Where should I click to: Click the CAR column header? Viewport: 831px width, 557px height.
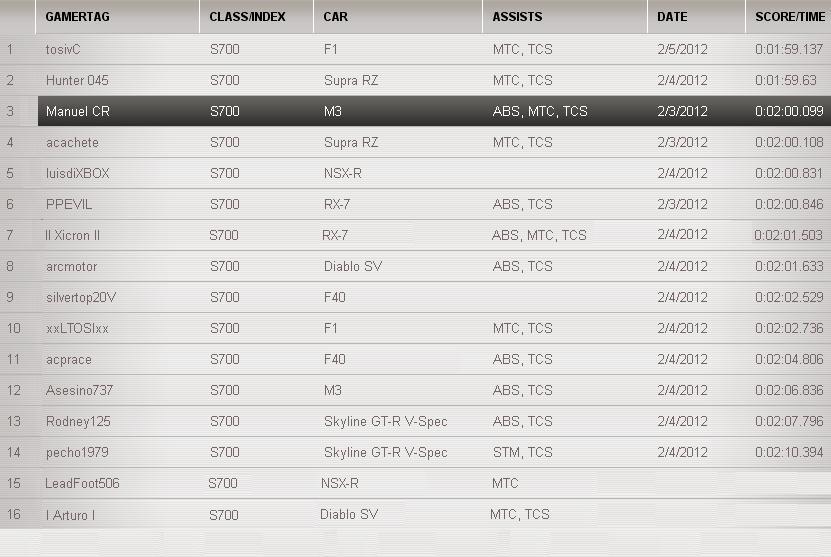(x=335, y=17)
